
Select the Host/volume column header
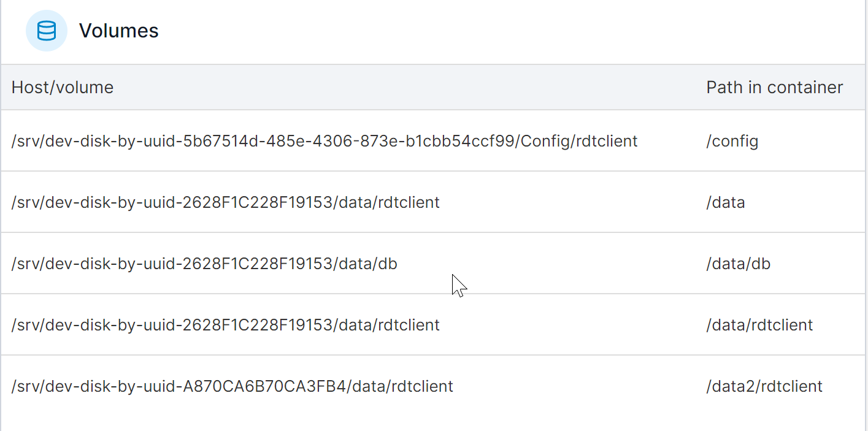[x=62, y=87]
